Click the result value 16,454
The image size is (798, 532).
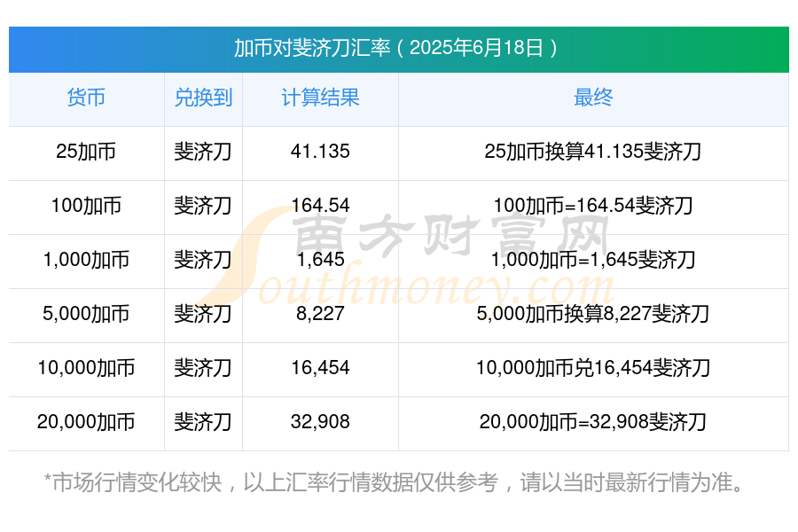click(320, 368)
